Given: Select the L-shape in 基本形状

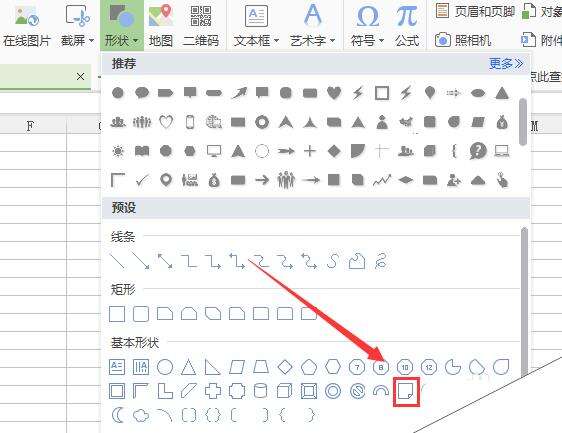Looking at the screenshot, I should [x=165, y=391].
